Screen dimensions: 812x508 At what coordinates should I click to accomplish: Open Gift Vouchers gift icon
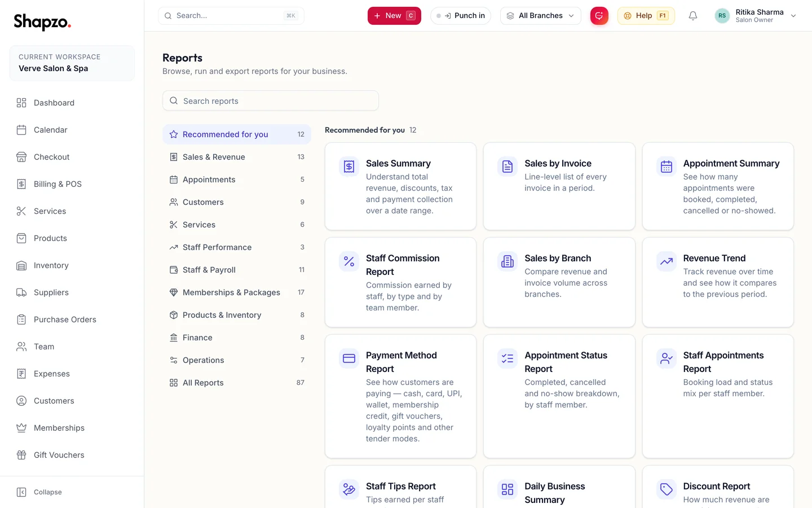point(21,455)
